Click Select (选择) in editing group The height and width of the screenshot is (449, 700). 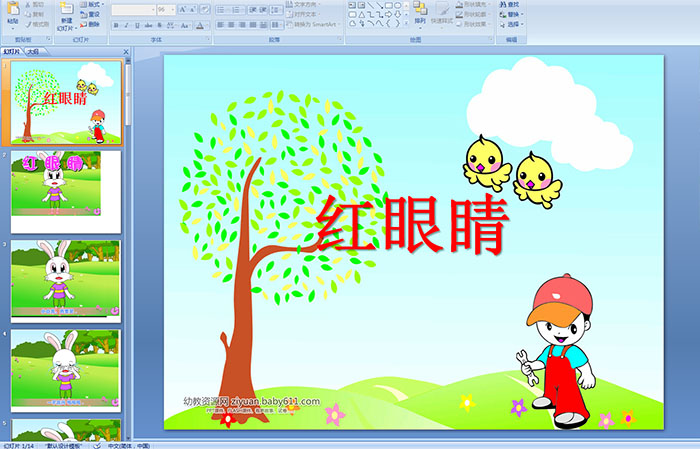pos(511,24)
